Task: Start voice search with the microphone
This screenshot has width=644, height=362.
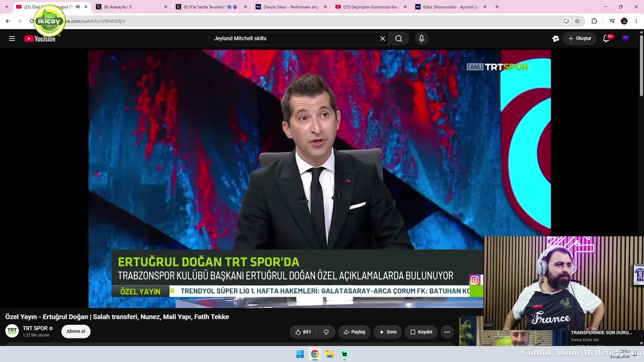Action: 422,38
